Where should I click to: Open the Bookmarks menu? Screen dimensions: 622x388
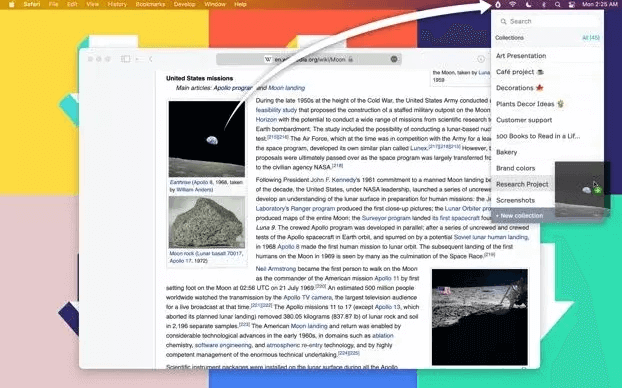point(150,4)
